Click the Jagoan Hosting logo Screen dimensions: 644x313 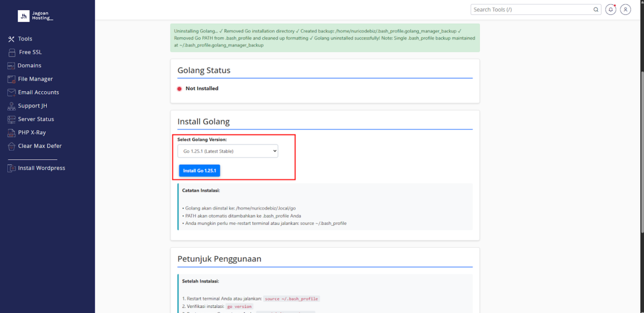point(35,16)
